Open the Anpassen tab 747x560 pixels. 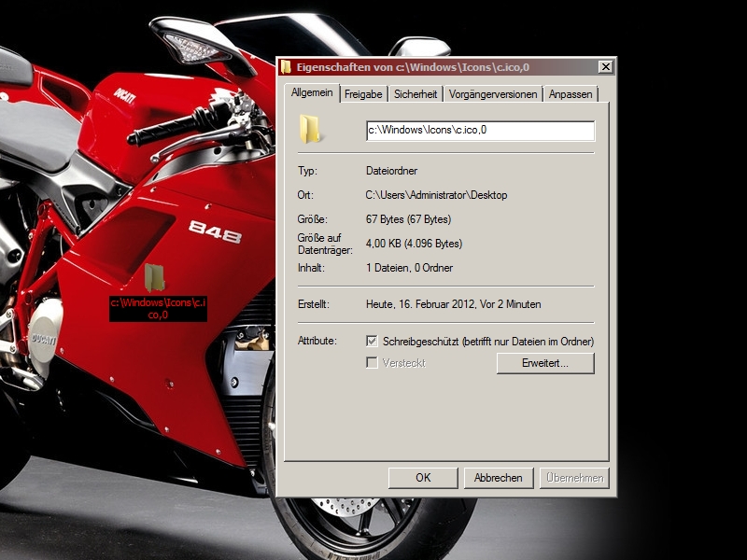pyautogui.click(x=571, y=94)
